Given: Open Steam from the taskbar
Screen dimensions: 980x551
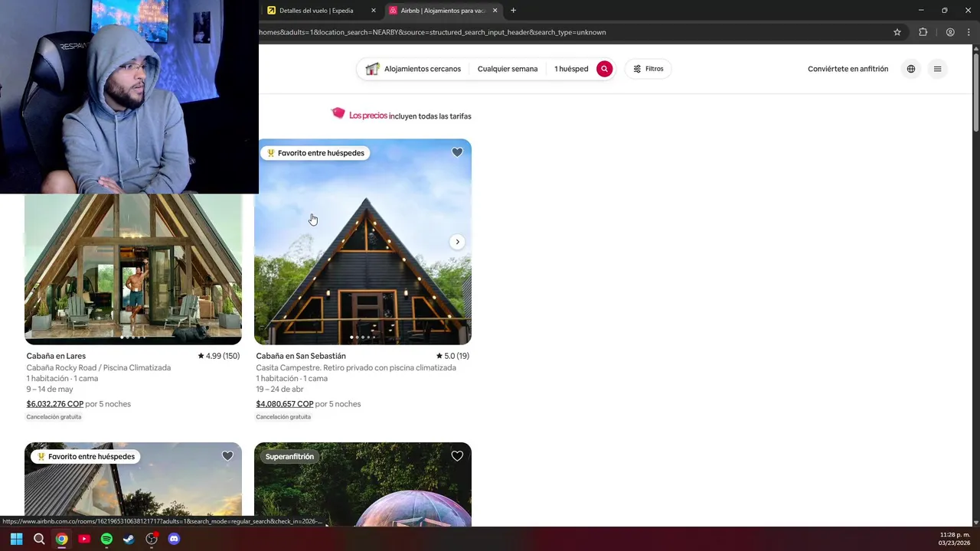Looking at the screenshot, I should (129, 539).
